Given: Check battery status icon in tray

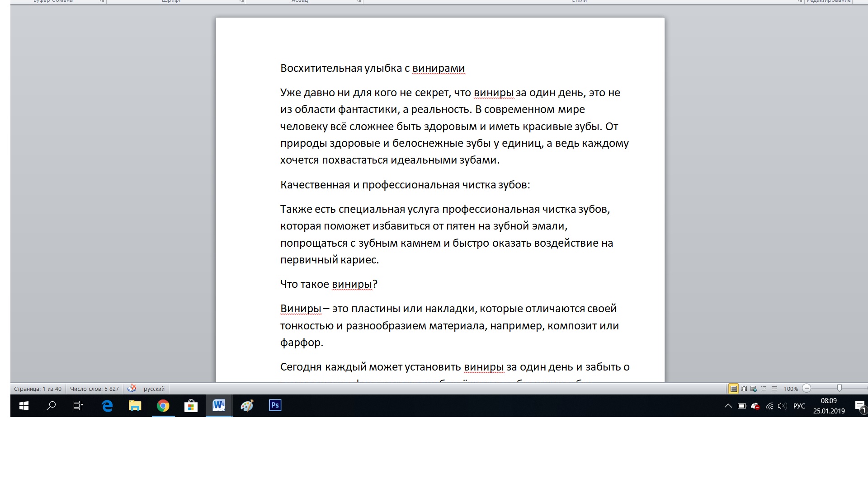Looking at the screenshot, I should (x=742, y=406).
